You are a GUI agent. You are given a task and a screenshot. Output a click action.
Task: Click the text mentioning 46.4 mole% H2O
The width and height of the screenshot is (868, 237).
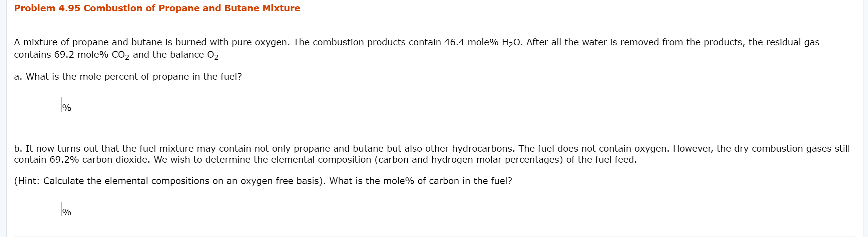point(482,42)
